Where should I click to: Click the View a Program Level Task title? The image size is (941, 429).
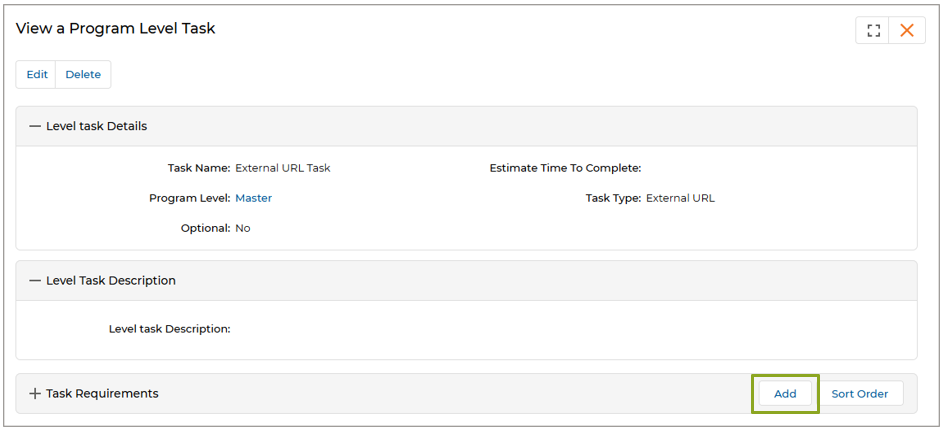[x=115, y=28]
